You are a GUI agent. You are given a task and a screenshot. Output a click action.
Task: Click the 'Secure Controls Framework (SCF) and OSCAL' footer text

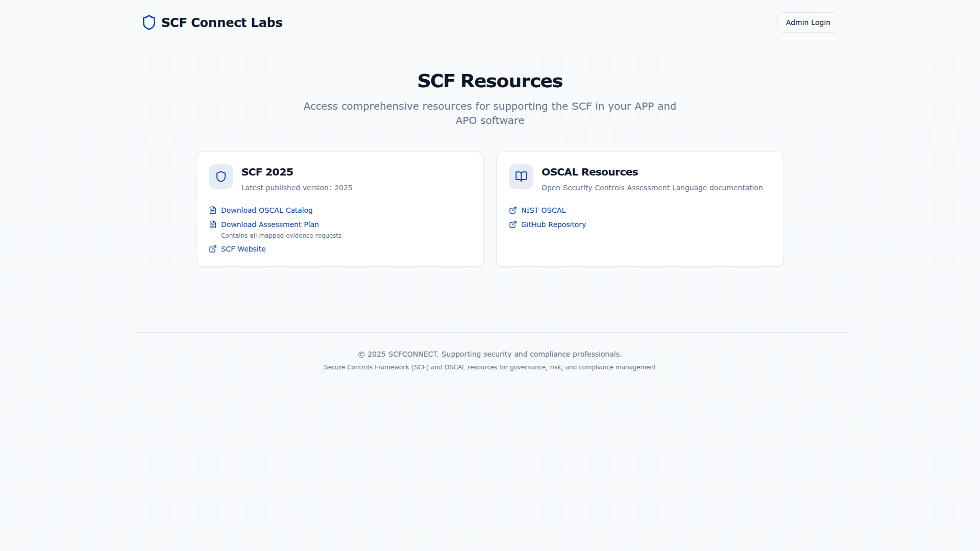490,367
